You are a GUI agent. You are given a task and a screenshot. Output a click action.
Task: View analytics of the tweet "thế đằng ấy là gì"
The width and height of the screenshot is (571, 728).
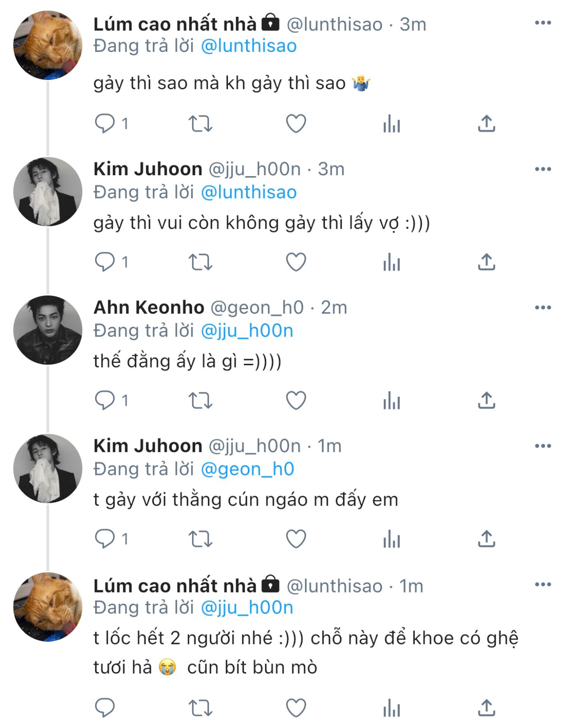point(391,400)
